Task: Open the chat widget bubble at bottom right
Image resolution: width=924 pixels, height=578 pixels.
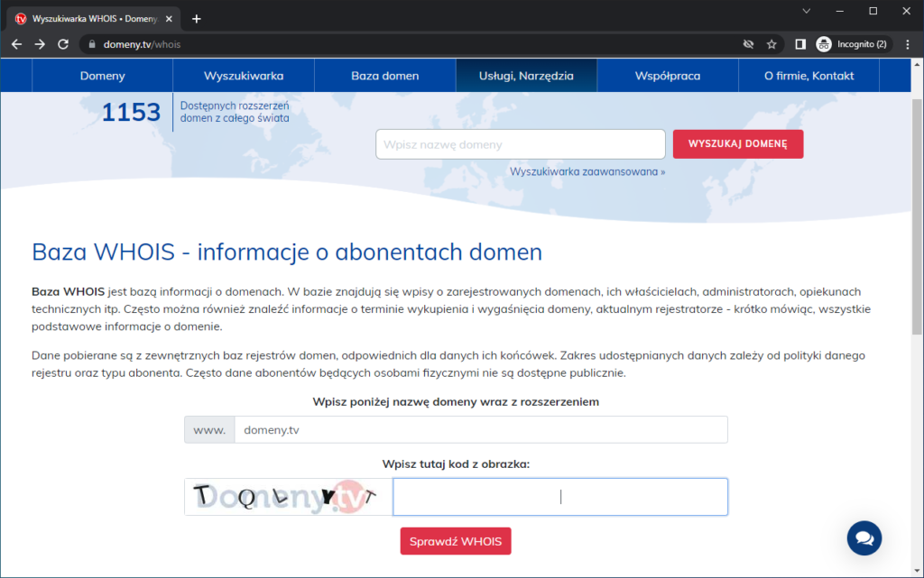Action: click(864, 537)
